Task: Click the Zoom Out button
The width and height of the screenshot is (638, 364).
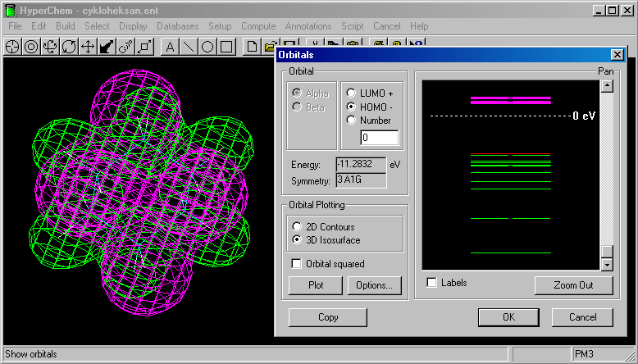Action: tap(573, 285)
